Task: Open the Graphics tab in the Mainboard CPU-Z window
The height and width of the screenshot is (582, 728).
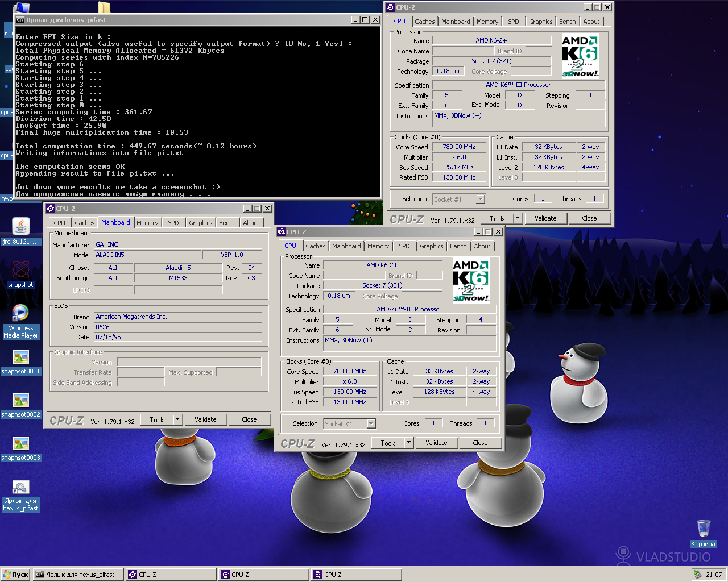Action: (201, 223)
